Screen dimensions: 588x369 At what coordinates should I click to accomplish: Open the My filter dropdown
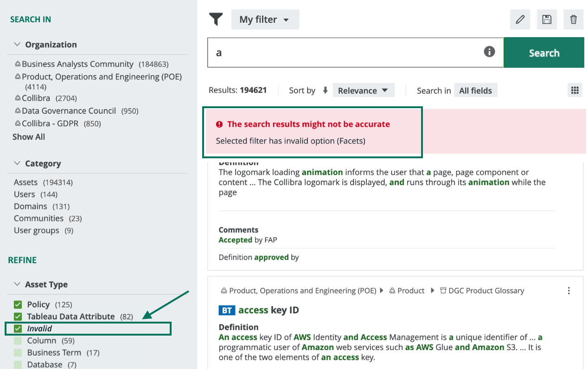[265, 19]
